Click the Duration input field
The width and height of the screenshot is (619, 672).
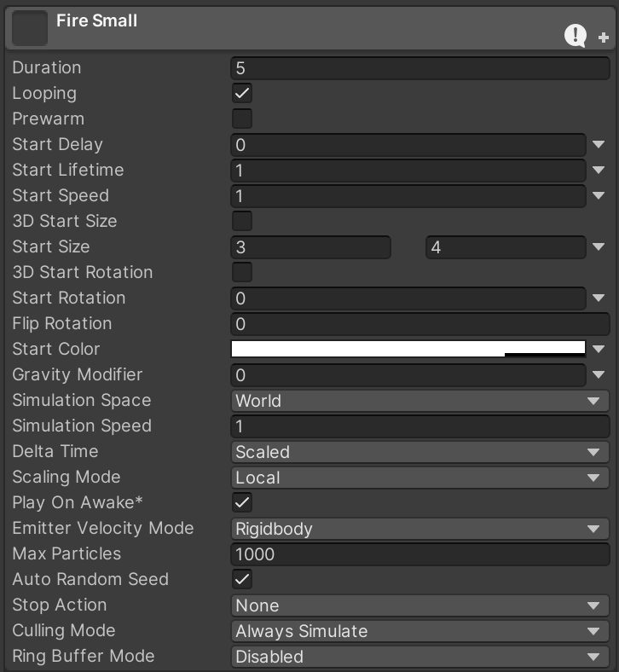pos(419,68)
